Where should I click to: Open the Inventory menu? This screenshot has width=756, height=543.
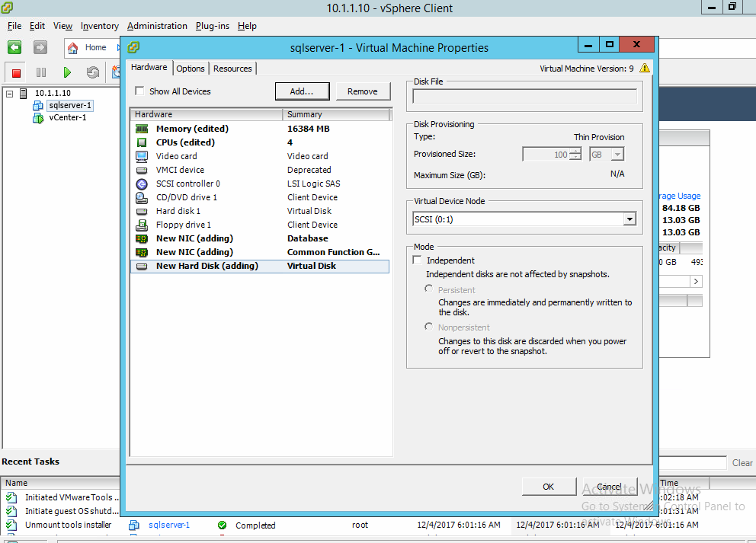100,26
